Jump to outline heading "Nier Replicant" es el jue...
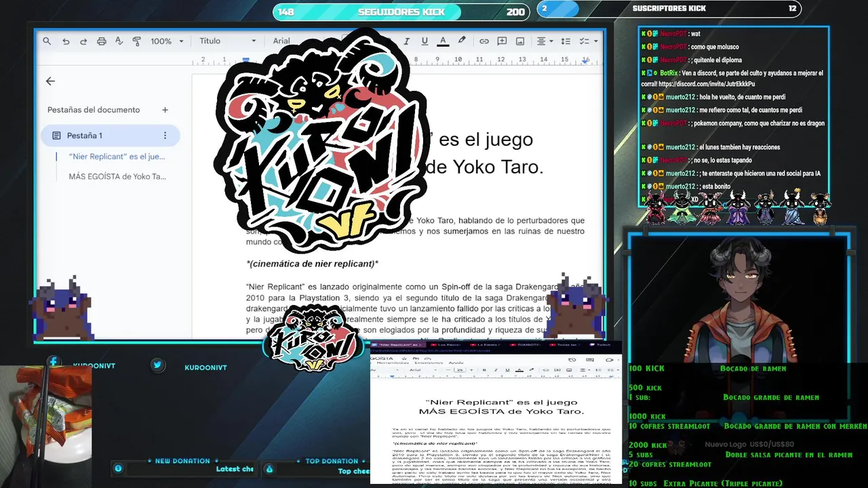This screenshot has height=488, width=868. coord(117,157)
